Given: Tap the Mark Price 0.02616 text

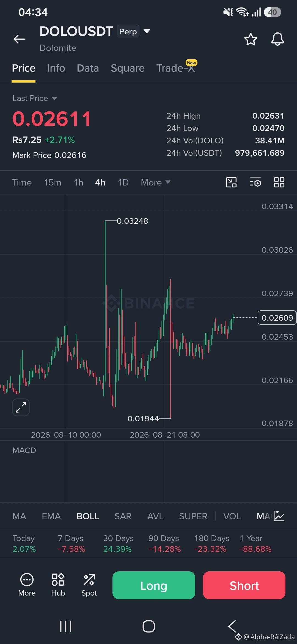Looking at the screenshot, I should pyautogui.click(x=50, y=155).
